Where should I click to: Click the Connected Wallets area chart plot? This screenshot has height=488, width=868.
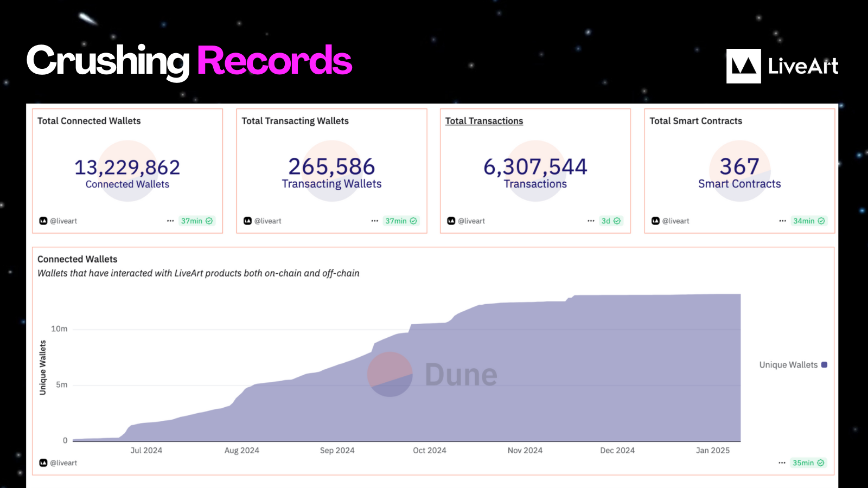coord(407,368)
